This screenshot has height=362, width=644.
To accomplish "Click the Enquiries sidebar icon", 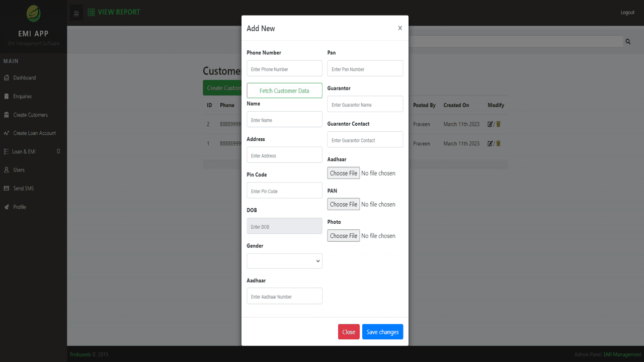I will pos(7,96).
